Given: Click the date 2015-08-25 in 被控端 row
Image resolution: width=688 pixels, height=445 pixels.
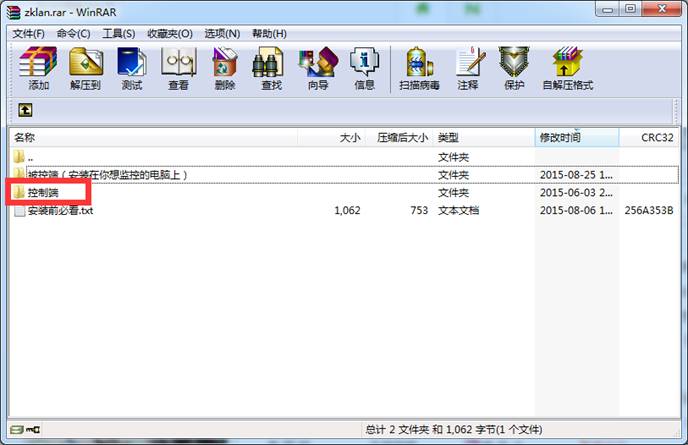Looking at the screenshot, I should 576,175.
